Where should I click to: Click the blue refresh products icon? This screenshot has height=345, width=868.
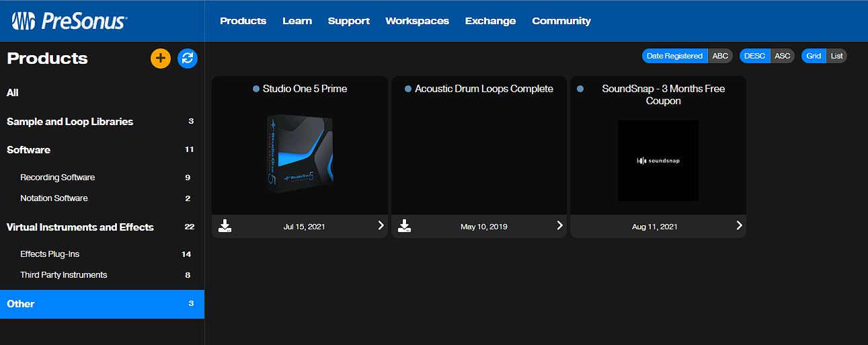[x=188, y=59]
